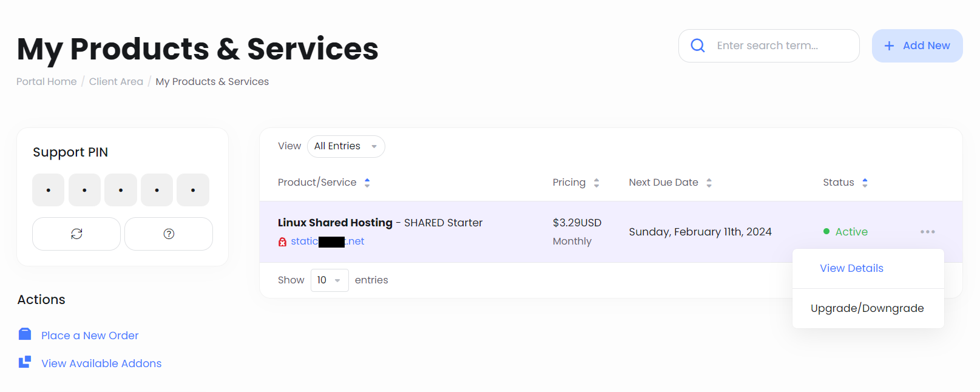Sort by the Next Due Date column
Image resolution: width=980 pixels, height=392 pixels.
point(670,183)
